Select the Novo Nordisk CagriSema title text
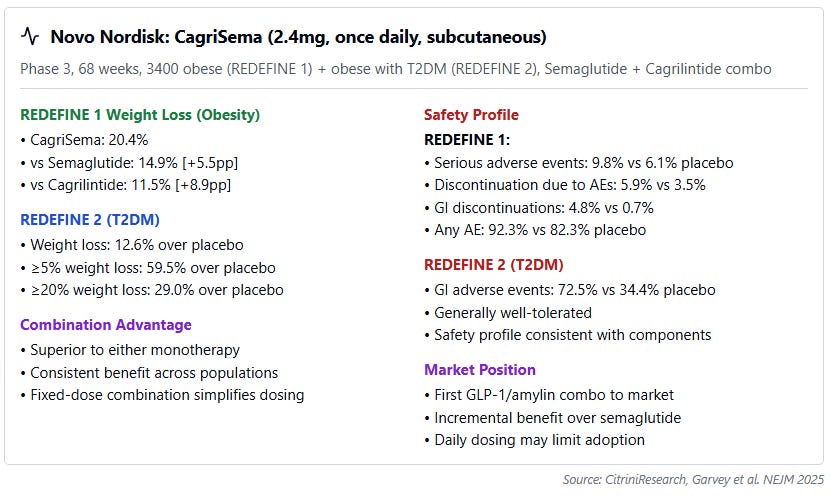This screenshot has height=497, width=838. pos(298,37)
